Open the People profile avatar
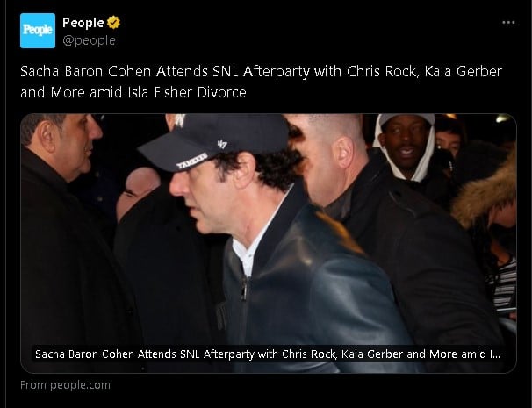Image resolution: width=532 pixels, height=408 pixels. pos(38,31)
